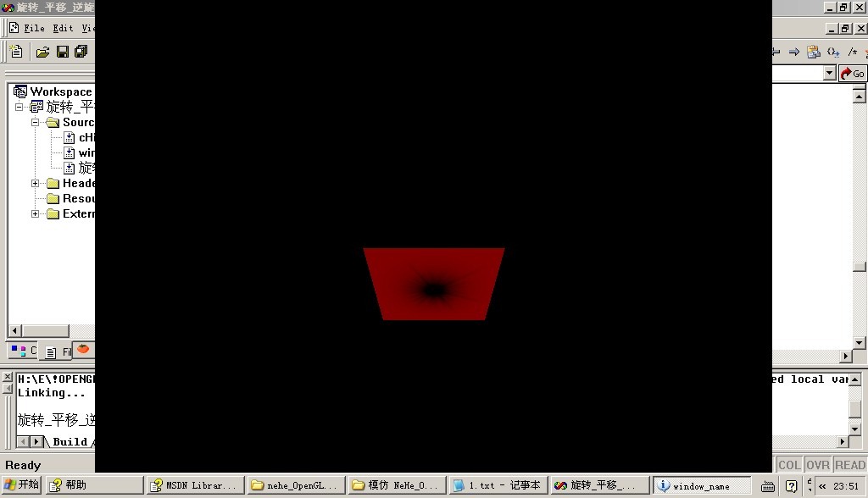Click output pane horizontal scroll right arrow
Viewport: 868px width, 498px height.
(x=842, y=441)
